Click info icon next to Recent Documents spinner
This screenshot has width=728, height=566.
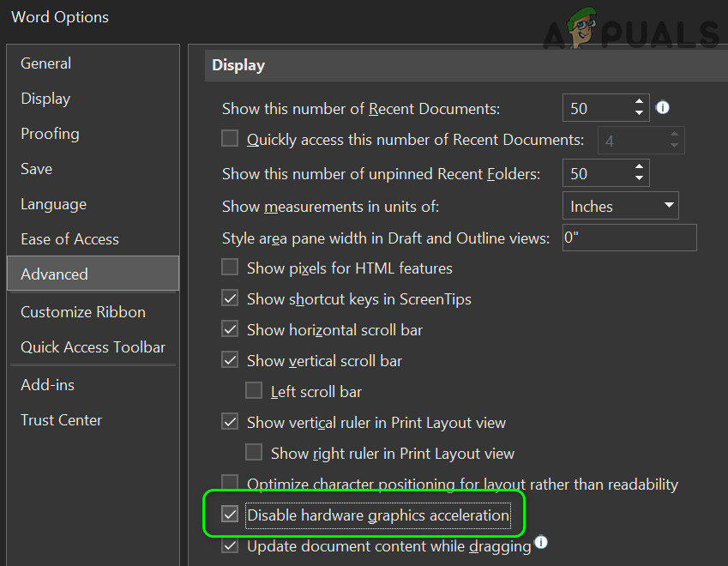[x=663, y=108]
